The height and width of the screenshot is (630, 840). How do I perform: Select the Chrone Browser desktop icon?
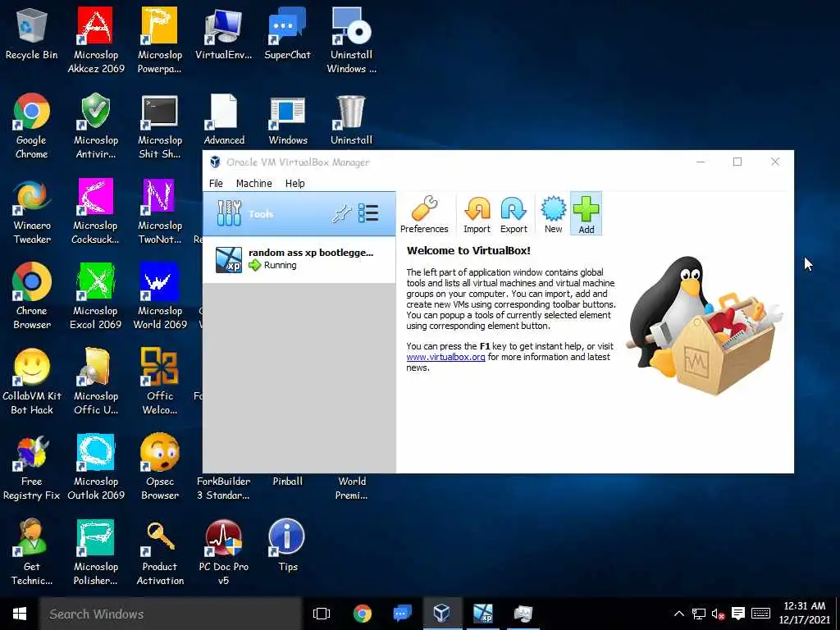[x=32, y=296]
